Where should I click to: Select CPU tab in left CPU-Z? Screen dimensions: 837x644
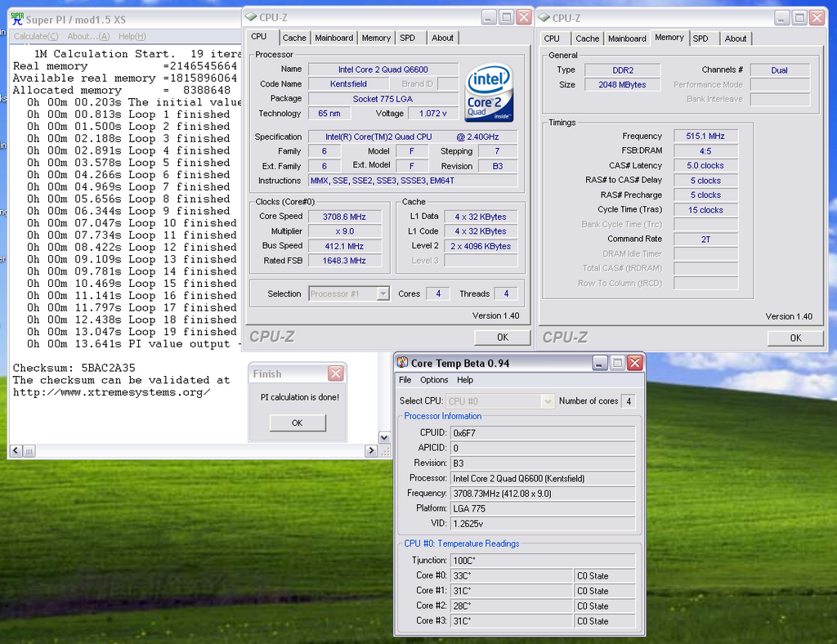[259, 37]
